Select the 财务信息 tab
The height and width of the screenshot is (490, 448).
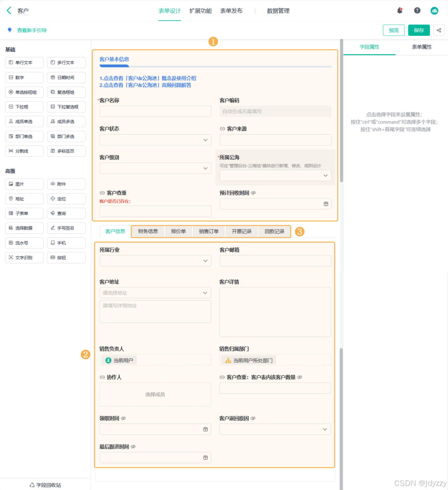[x=148, y=232]
